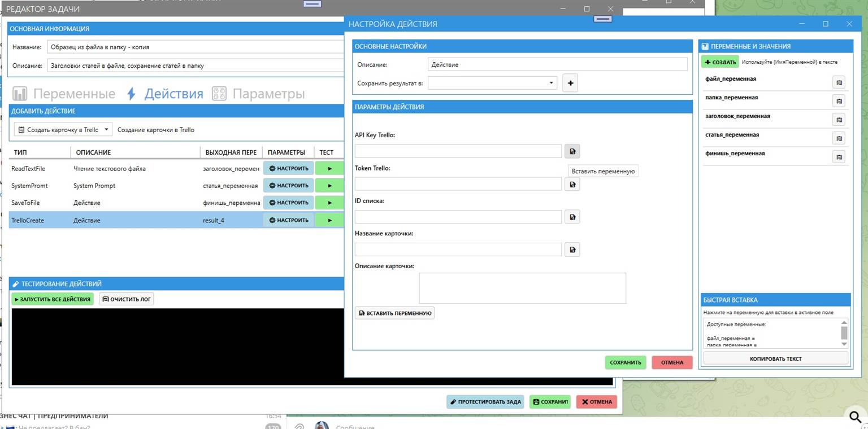Click the Создать variable button
Viewport: 868px width, 429px height.
click(719, 62)
